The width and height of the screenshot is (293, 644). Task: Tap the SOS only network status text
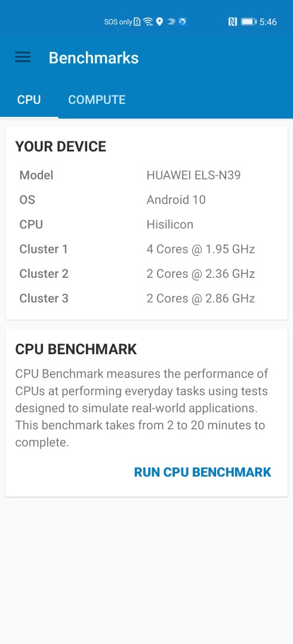click(x=118, y=22)
